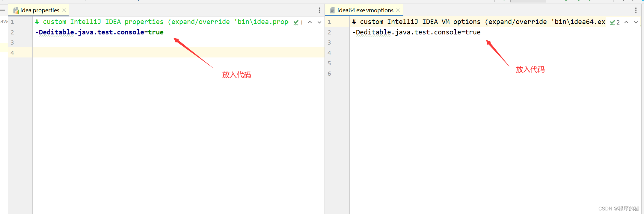Image resolution: width=644 pixels, height=214 pixels.
Task: Click the comment '# custom IntelliJ IDEA properties' line
Action: click(x=162, y=22)
